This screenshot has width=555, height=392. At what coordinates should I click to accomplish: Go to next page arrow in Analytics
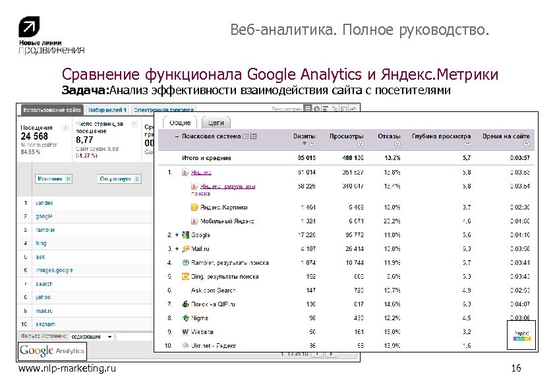coord(330,354)
